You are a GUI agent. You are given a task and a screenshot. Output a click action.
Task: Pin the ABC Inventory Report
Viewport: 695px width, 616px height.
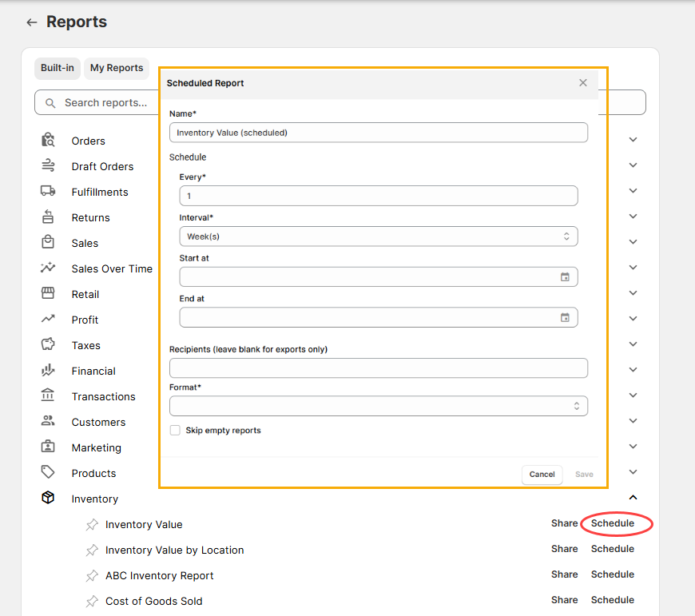click(x=92, y=576)
